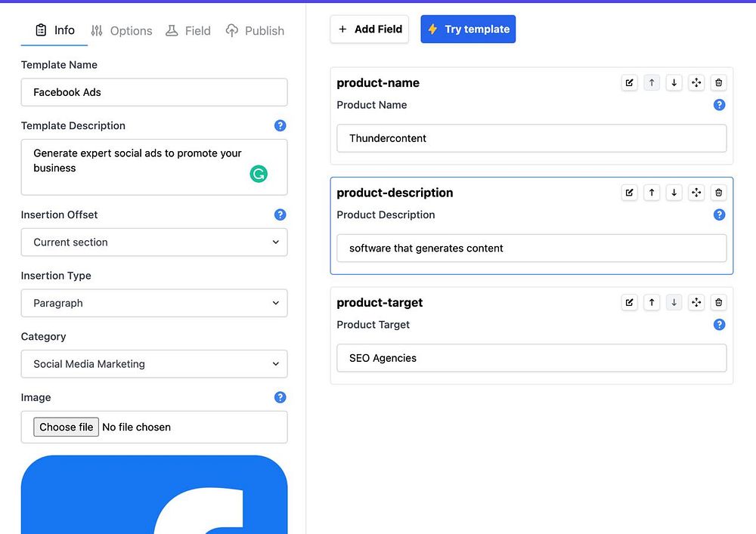Switch to the Field tab
This screenshot has width=756, height=534.
pos(188,31)
